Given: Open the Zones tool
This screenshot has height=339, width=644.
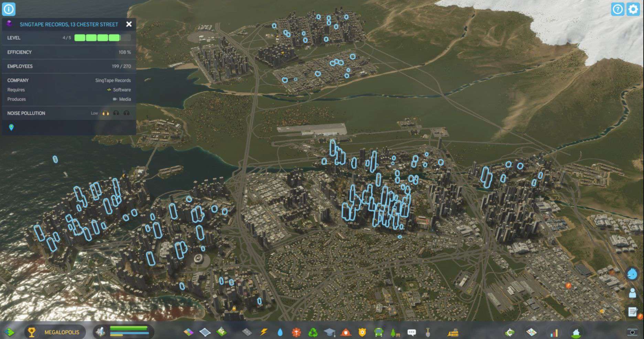Looking at the screenshot, I should [189, 332].
